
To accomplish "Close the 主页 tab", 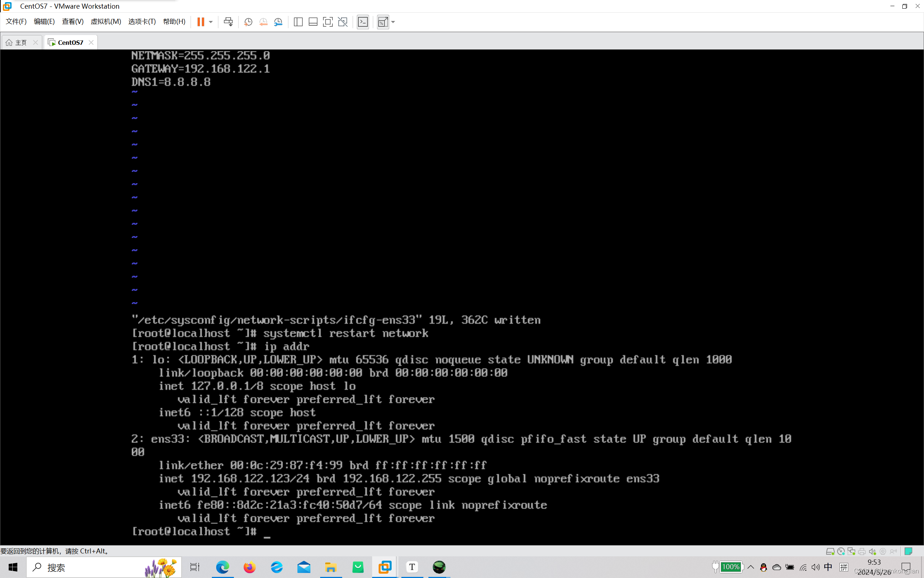I will (x=35, y=42).
